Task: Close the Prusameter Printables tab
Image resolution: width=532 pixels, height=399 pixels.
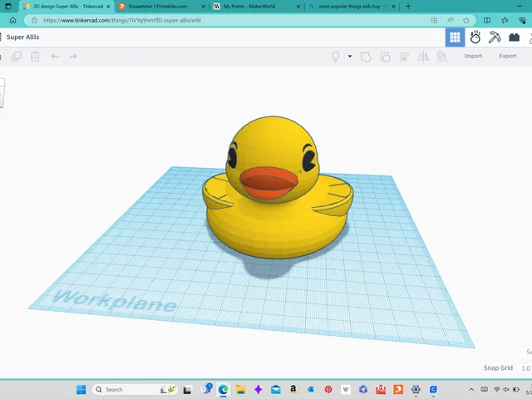Action: (x=203, y=7)
